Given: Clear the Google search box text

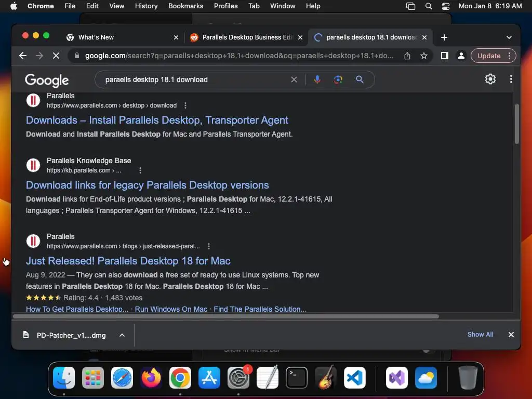Looking at the screenshot, I should (x=294, y=79).
